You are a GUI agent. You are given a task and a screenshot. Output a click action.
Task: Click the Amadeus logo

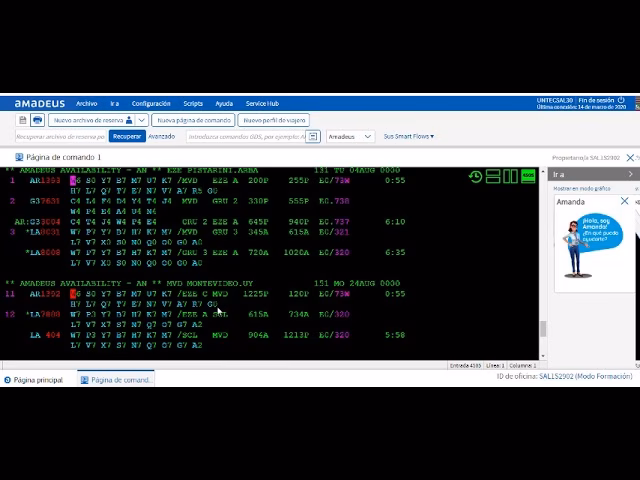[40, 104]
